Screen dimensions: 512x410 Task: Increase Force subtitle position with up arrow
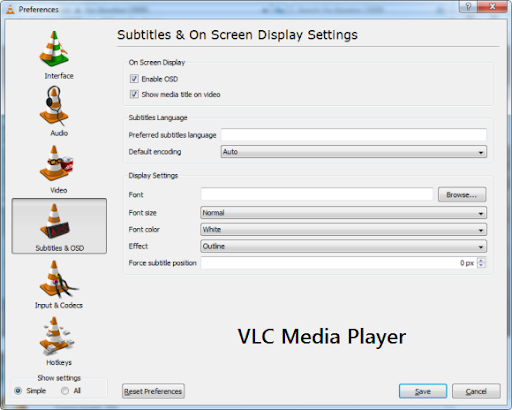481,260
